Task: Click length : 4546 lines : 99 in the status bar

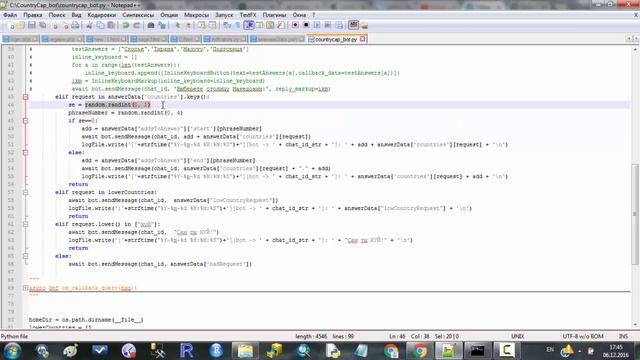Action: click(x=324, y=336)
